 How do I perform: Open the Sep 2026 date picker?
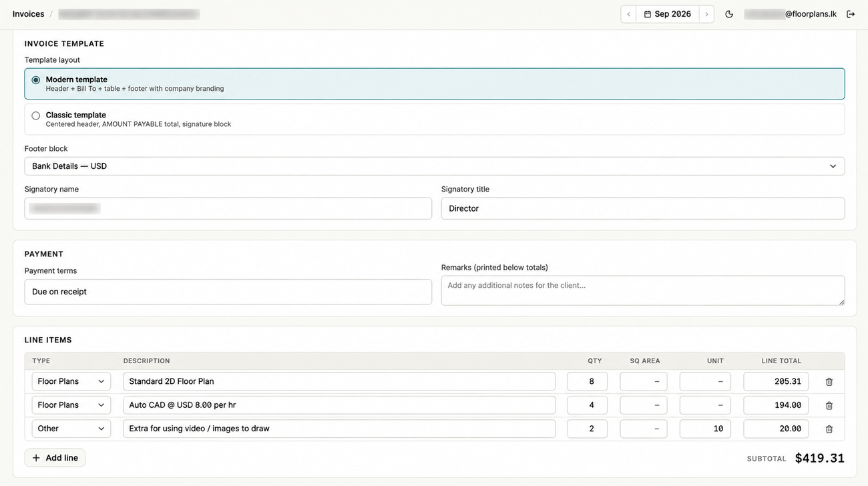(x=668, y=14)
